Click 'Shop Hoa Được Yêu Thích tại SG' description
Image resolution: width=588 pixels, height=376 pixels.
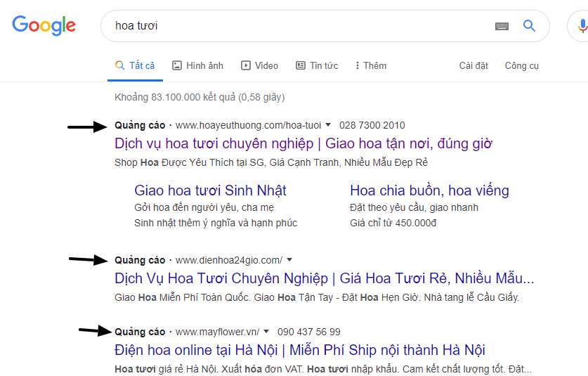point(271,162)
